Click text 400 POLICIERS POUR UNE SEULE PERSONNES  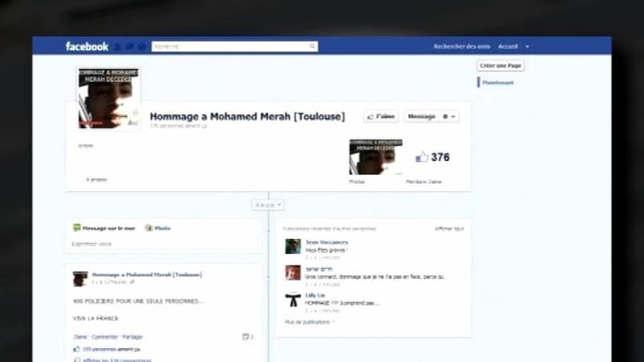138,301
